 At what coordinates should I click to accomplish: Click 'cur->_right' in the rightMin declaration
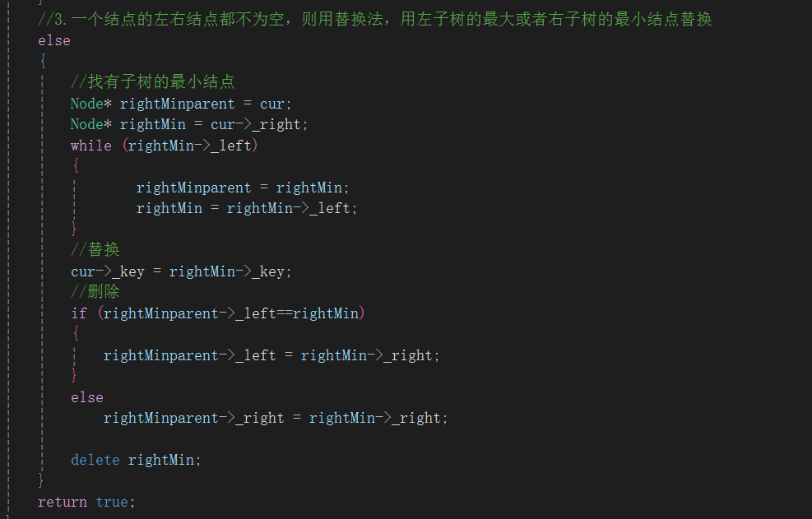(x=256, y=125)
